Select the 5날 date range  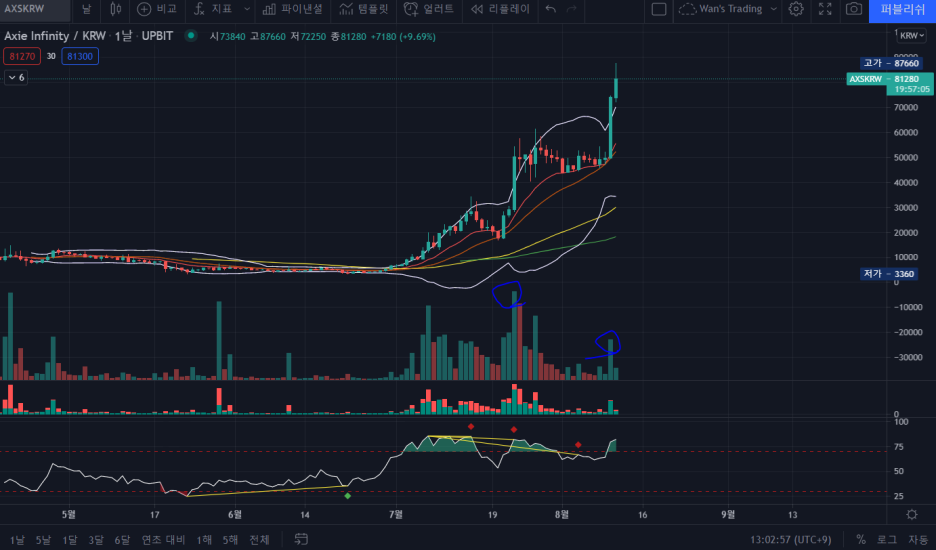(43, 540)
